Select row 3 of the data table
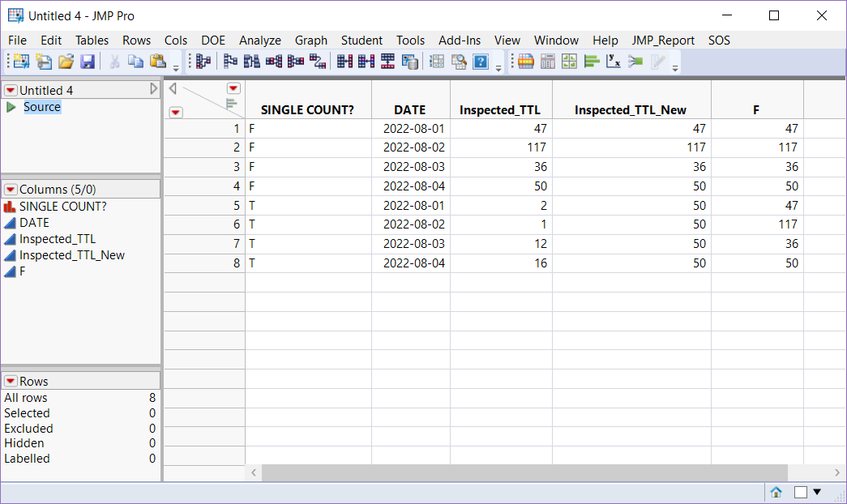Viewport: 847px width, 504px height. click(237, 166)
